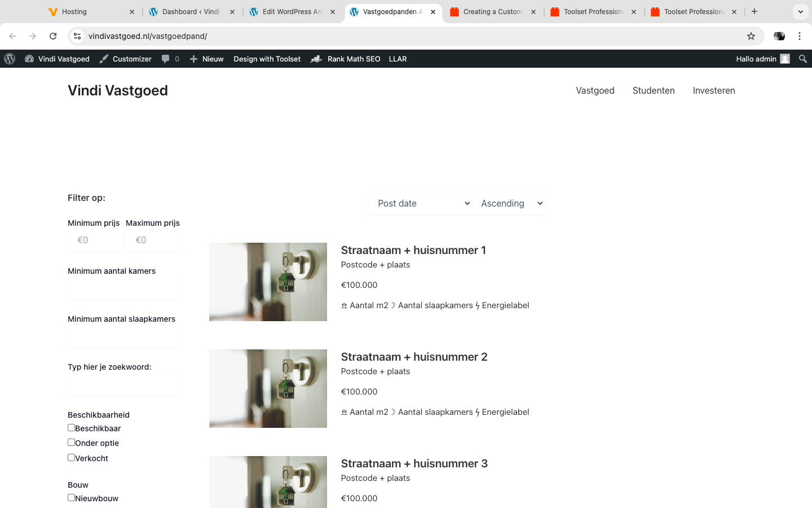Click inside the Minimum prijs field
This screenshot has width=812, height=508.
click(95, 240)
